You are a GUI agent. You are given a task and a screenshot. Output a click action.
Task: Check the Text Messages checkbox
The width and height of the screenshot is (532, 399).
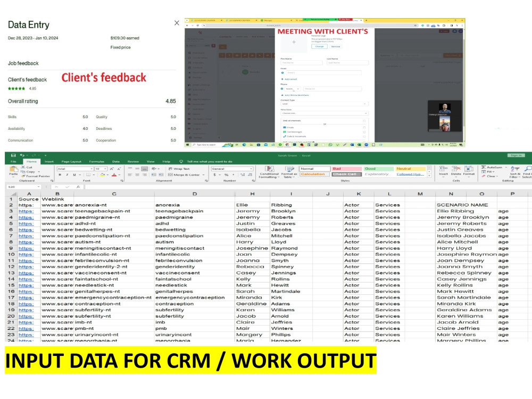[x=364, y=132]
